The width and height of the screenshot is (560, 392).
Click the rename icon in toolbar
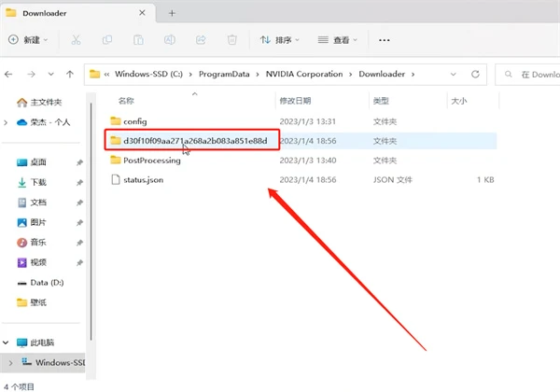coord(168,40)
